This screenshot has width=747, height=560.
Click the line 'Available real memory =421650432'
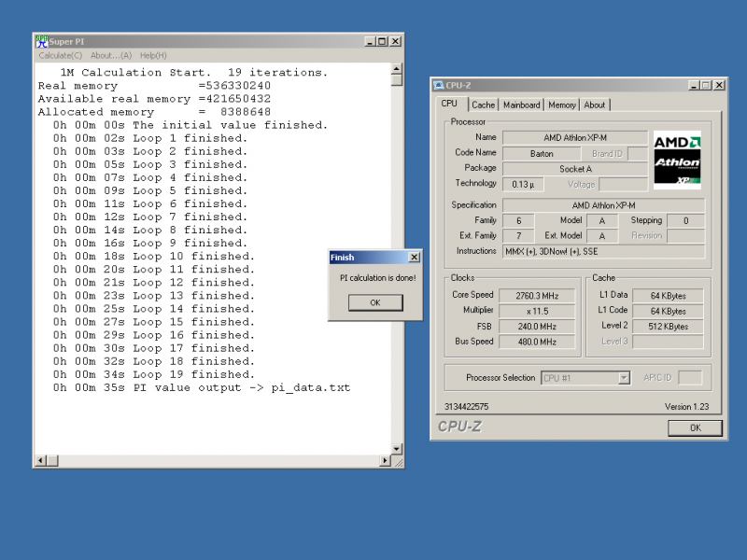pyautogui.click(x=154, y=99)
